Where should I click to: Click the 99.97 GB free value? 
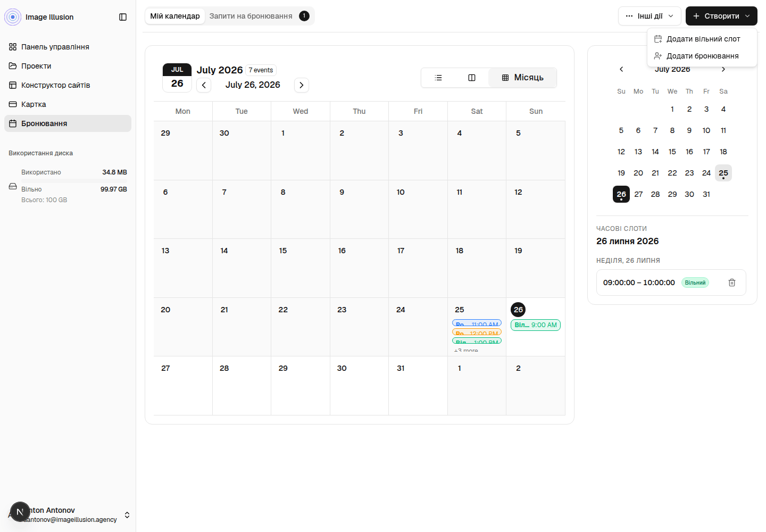pyautogui.click(x=114, y=189)
